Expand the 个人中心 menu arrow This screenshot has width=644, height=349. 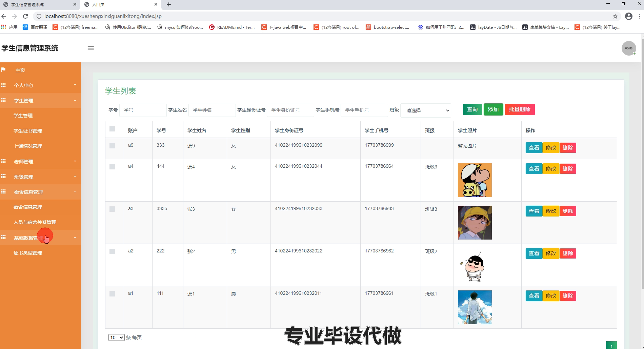pyautogui.click(x=75, y=85)
